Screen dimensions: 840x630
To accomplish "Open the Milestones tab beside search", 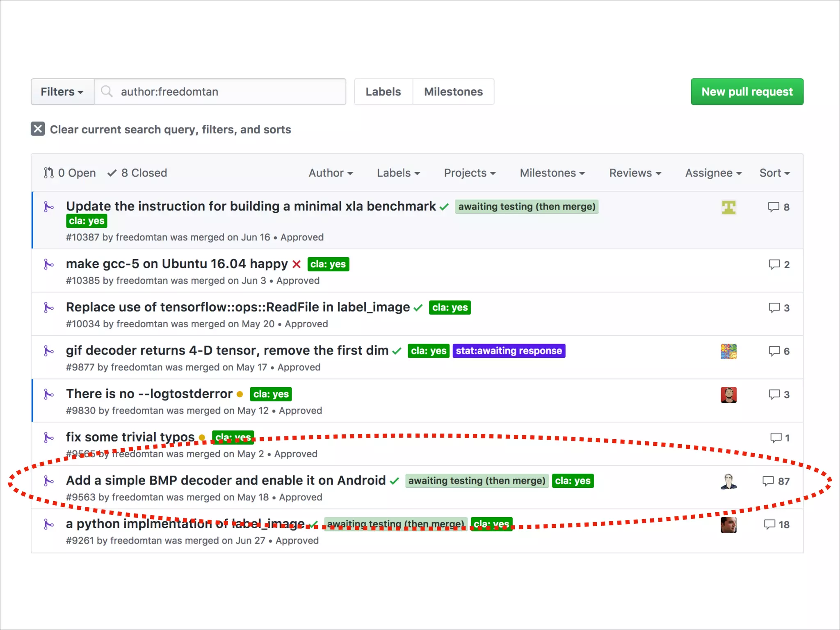I will click(453, 91).
